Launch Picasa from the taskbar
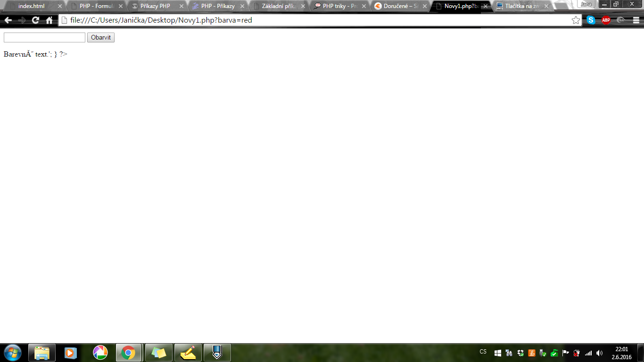This screenshot has width=644, height=362. (x=100, y=353)
